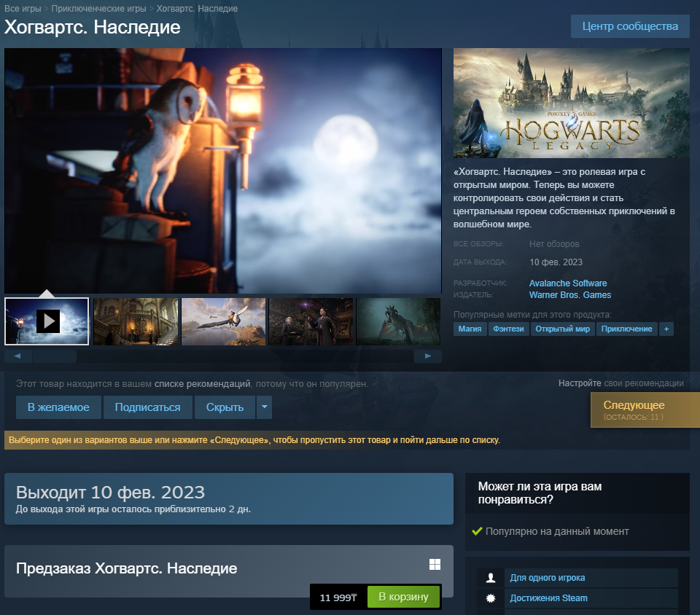Screen dimensions: 700x615
Task: Hide the game with Скрыть button
Action: (225, 407)
